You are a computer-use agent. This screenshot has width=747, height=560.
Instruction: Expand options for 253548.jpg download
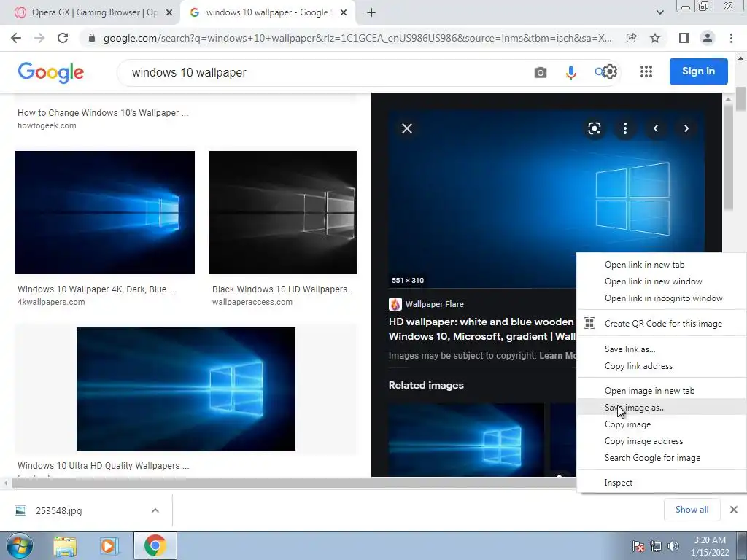coord(155,510)
